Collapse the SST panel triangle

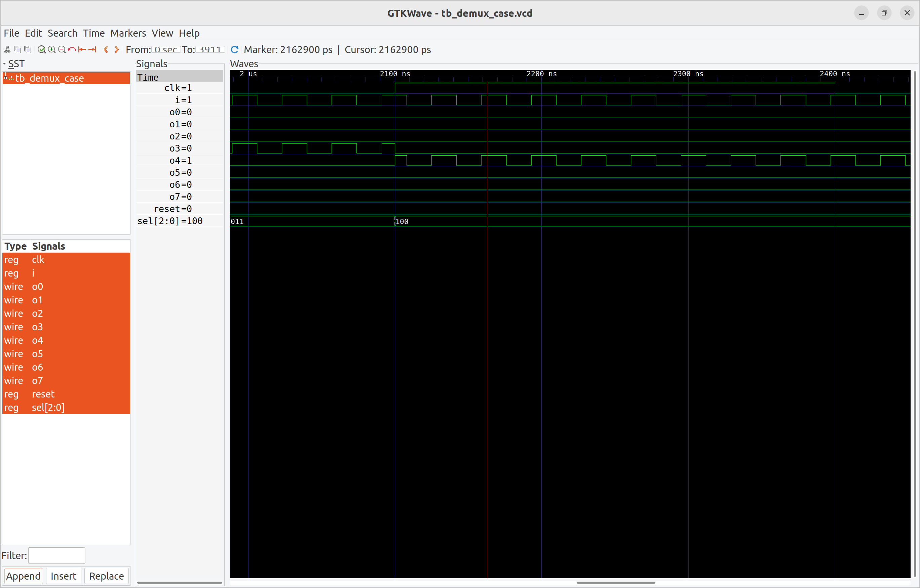4,64
